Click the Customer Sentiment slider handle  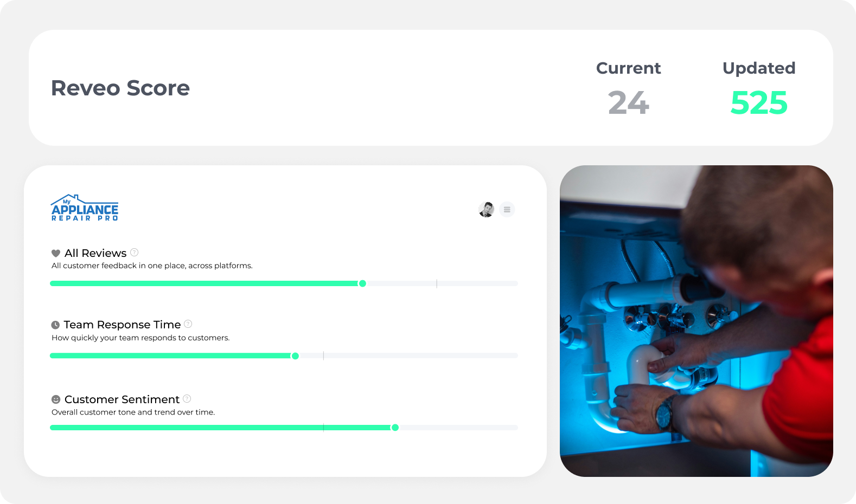[x=395, y=428]
